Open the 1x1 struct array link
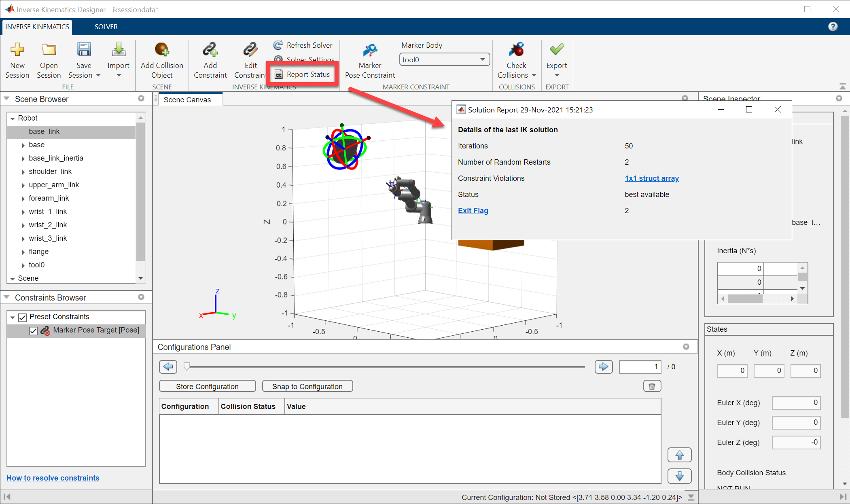Viewport: 850px width, 504px height. coord(651,178)
